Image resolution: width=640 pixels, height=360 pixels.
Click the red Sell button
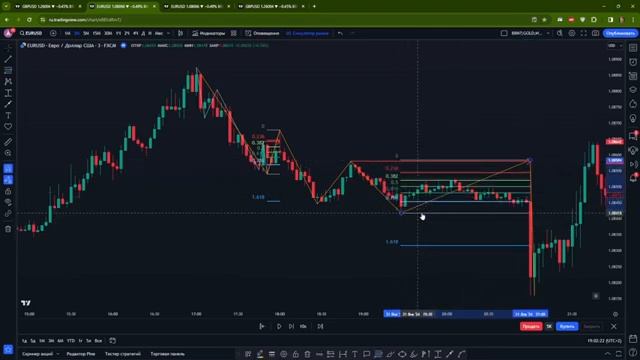[531, 326]
